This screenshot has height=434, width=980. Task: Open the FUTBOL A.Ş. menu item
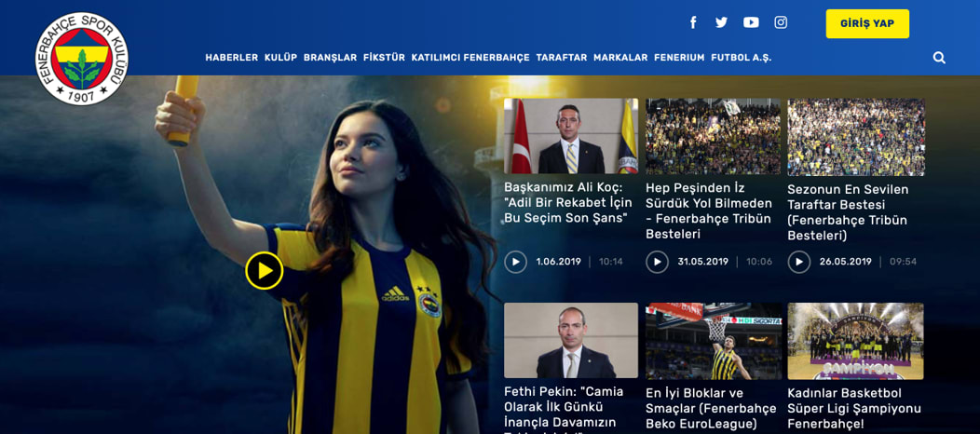(742, 58)
